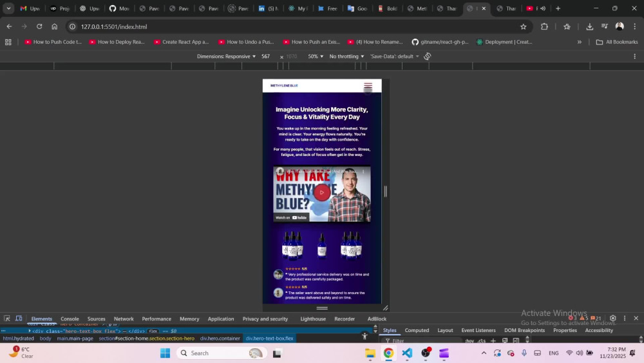644x363 pixels.
Task: Switch to the Computed pane
Action: click(x=417, y=330)
